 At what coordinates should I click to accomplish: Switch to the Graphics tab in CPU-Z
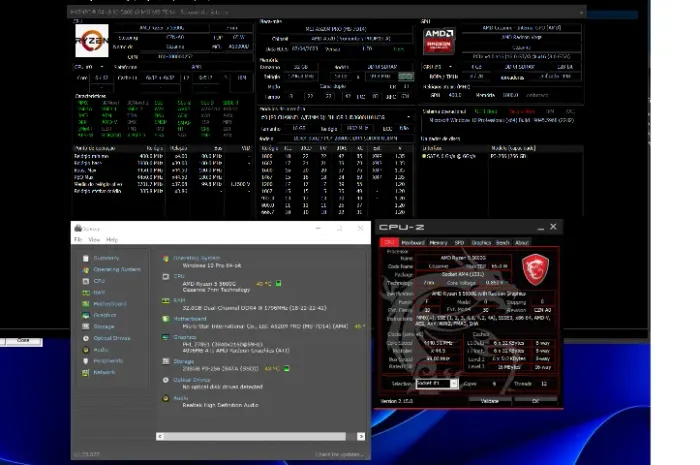481,242
